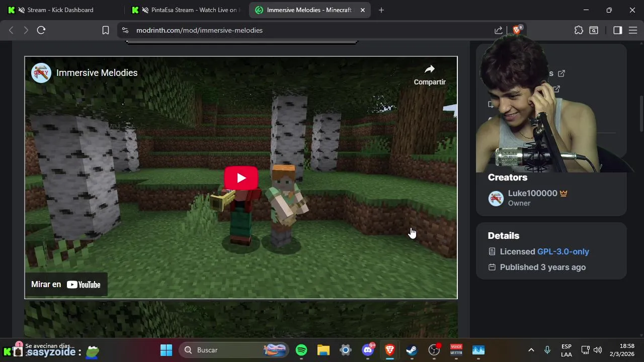
Task: Toggle the browser sidebar panel
Action: pyautogui.click(x=618, y=30)
